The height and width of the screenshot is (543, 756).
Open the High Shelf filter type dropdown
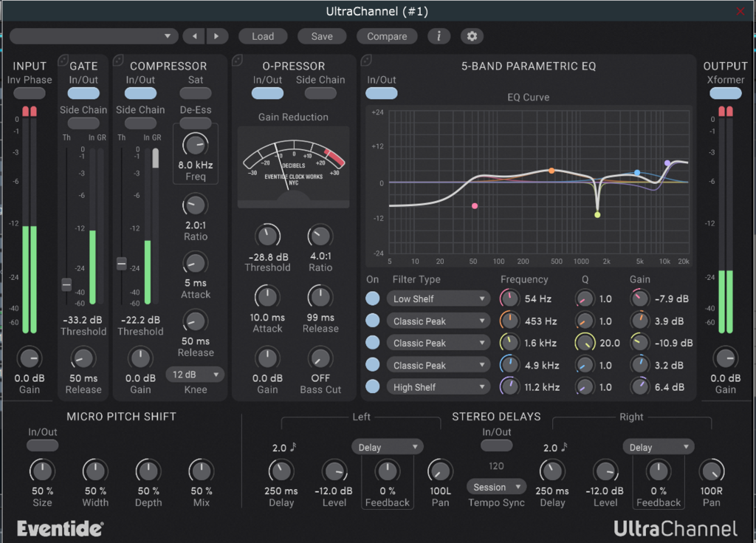[439, 387]
